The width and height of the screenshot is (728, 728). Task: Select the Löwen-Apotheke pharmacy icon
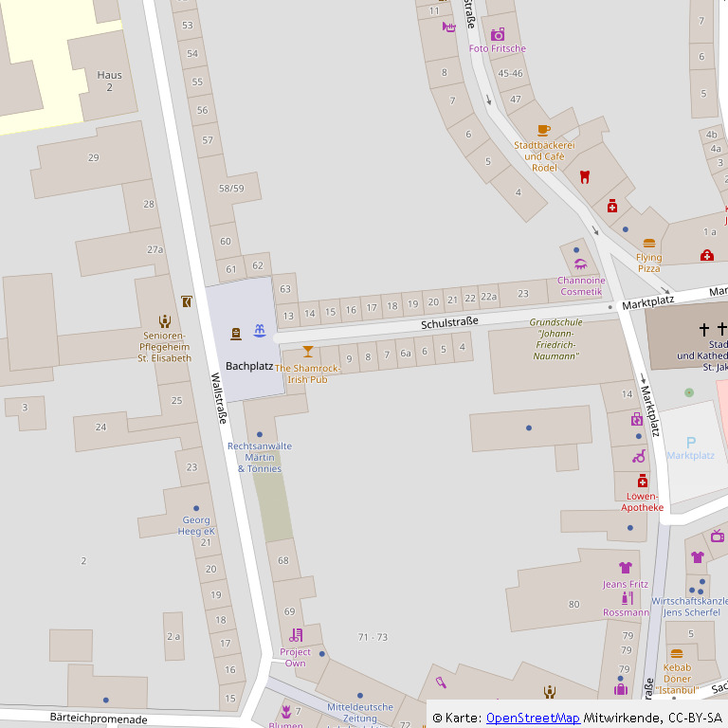(x=642, y=481)
